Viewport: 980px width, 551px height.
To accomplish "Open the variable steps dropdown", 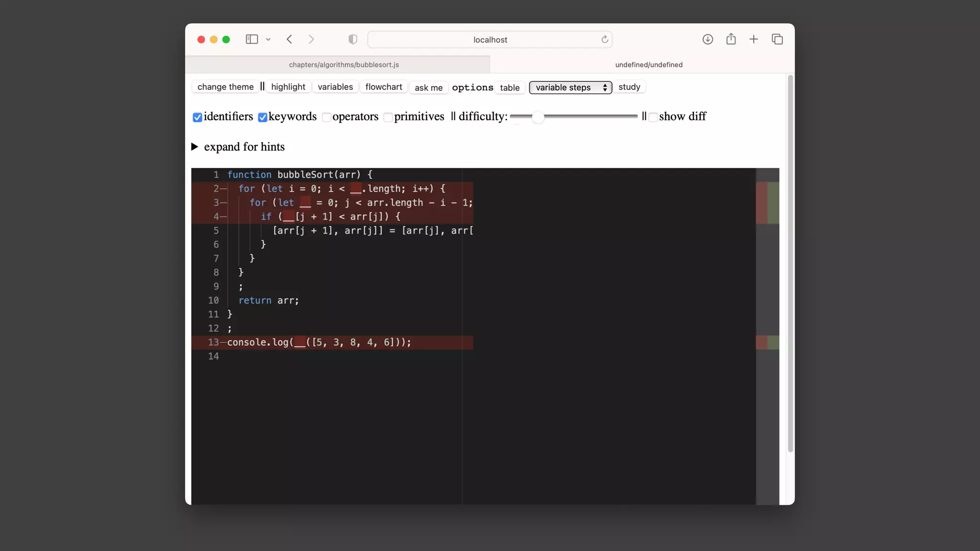I will pyautogui.click(x=570, y=88).
